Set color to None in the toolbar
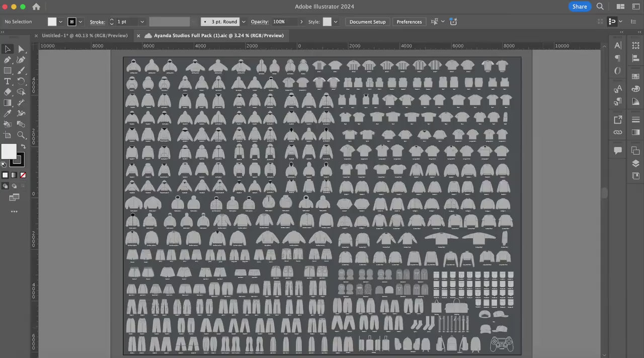This screenshot has height=358, width=644. 23,175
